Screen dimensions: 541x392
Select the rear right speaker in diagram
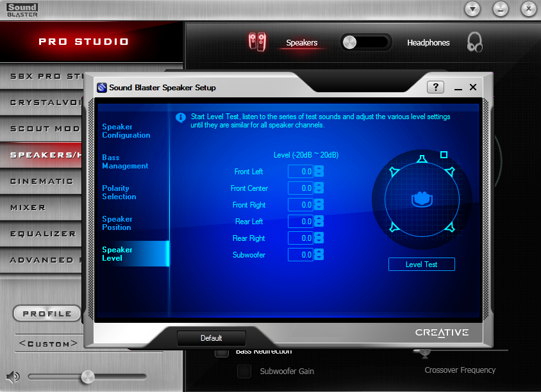point(449,228)
